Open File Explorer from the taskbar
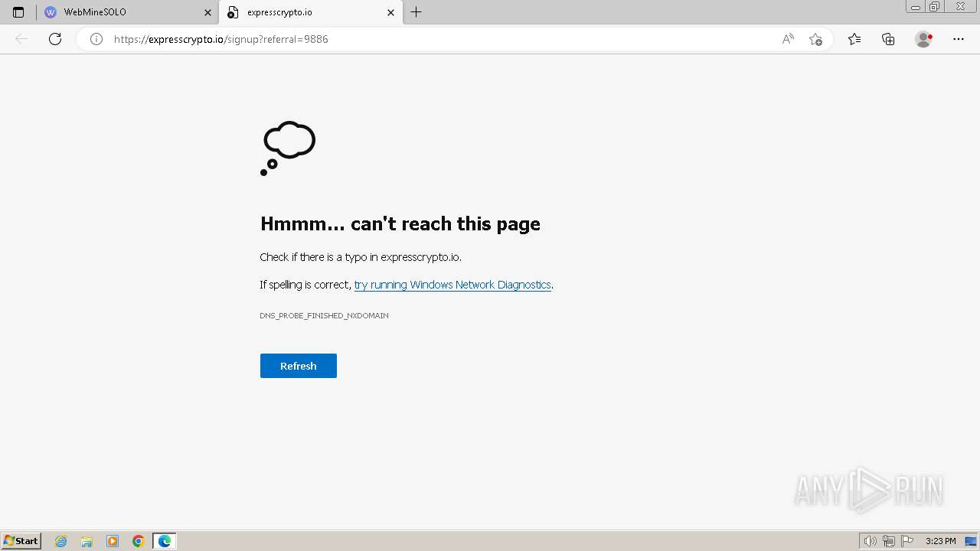Viewport: 980px width, 551px height. click(87, 541)
